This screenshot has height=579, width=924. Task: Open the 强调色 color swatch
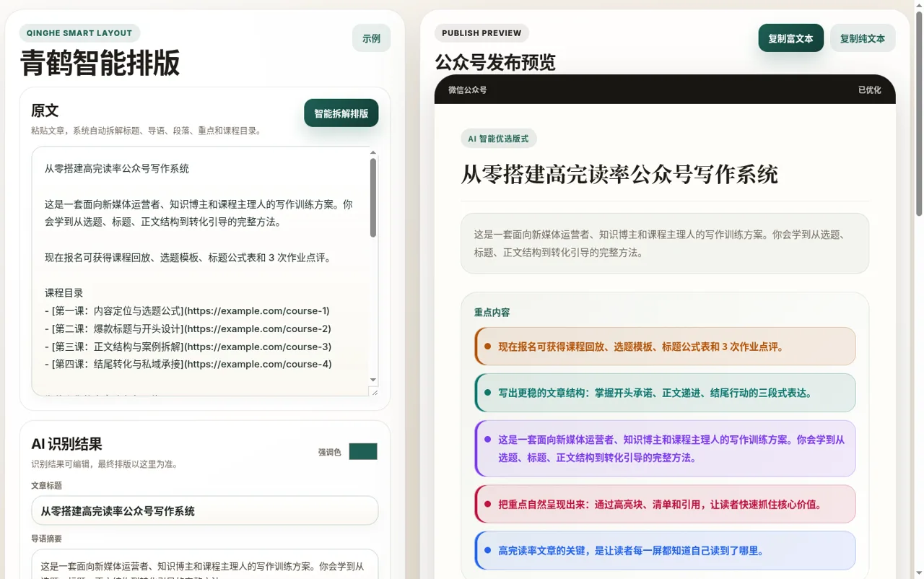pos(363,452)
